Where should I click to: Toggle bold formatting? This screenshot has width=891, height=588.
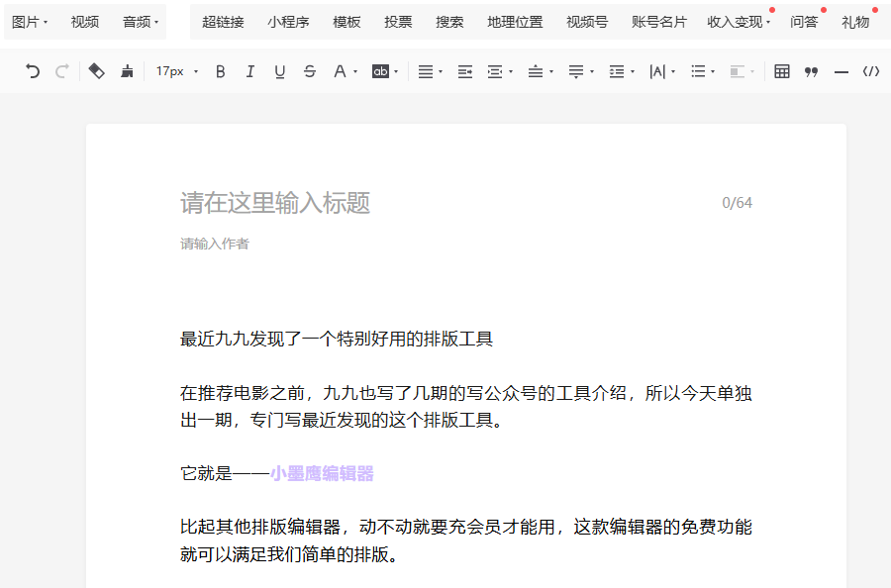coord(221,71)
